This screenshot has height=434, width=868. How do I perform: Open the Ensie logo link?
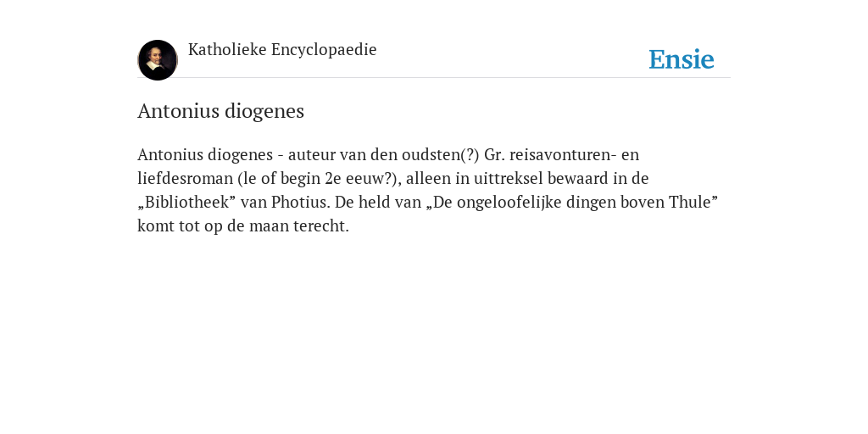[x=682, y=59]
